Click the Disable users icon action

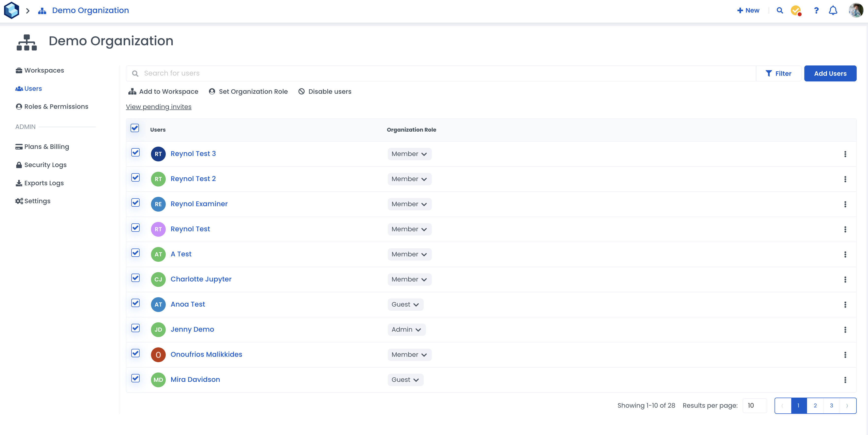click(301, 91)
